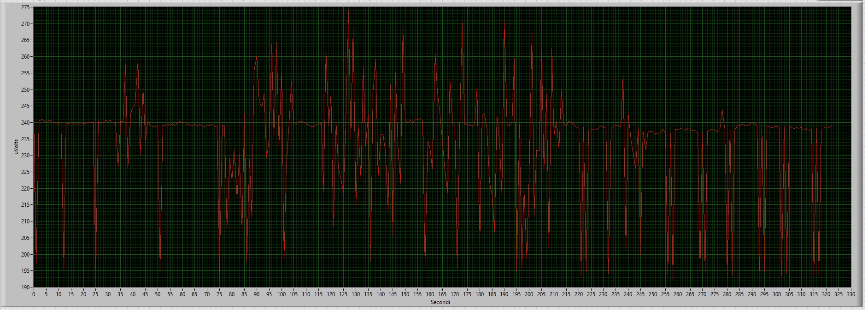Image resolution: width=868 pixels, height=311 pixels.
Task: Click the 200 tick on the uVolts axis
Action: (x=25, y=254)
